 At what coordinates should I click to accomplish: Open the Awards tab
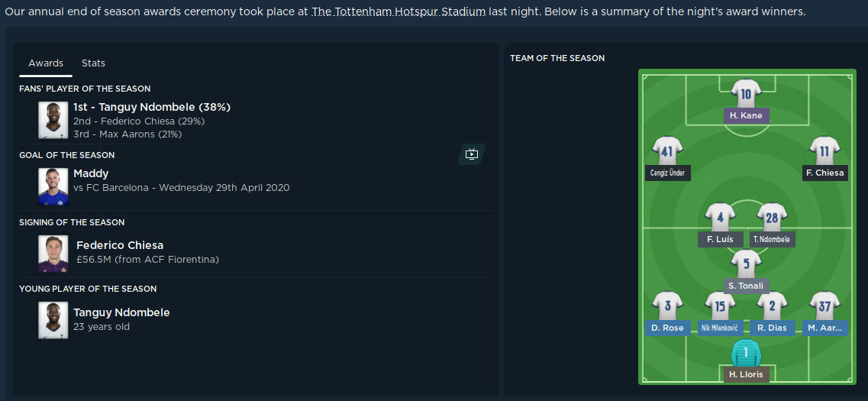pyautogui.click(x=46, y=63)
